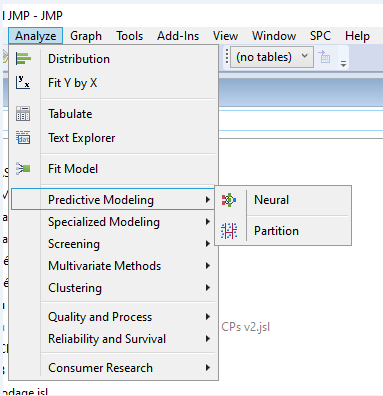383x396 pixels.
Task: Open the Graph menu
Action: pyautogui.click(x=86, y=36)
